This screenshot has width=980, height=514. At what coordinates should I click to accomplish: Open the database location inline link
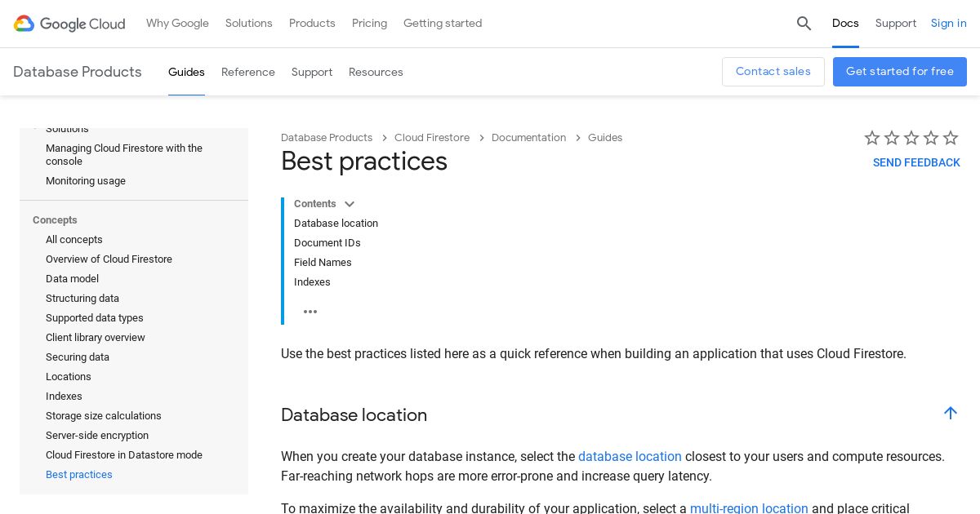click(630, 457)
